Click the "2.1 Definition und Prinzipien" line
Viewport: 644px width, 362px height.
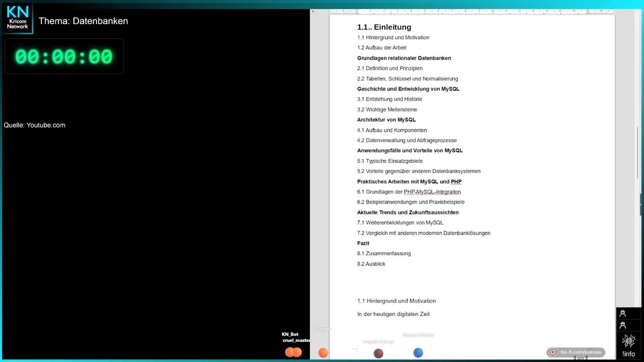390,68
